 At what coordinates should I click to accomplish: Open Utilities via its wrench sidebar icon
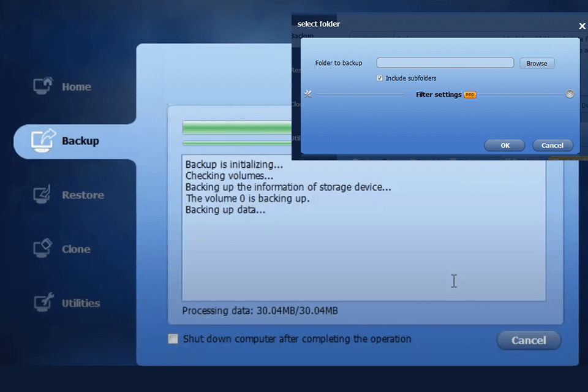(43, 302)
